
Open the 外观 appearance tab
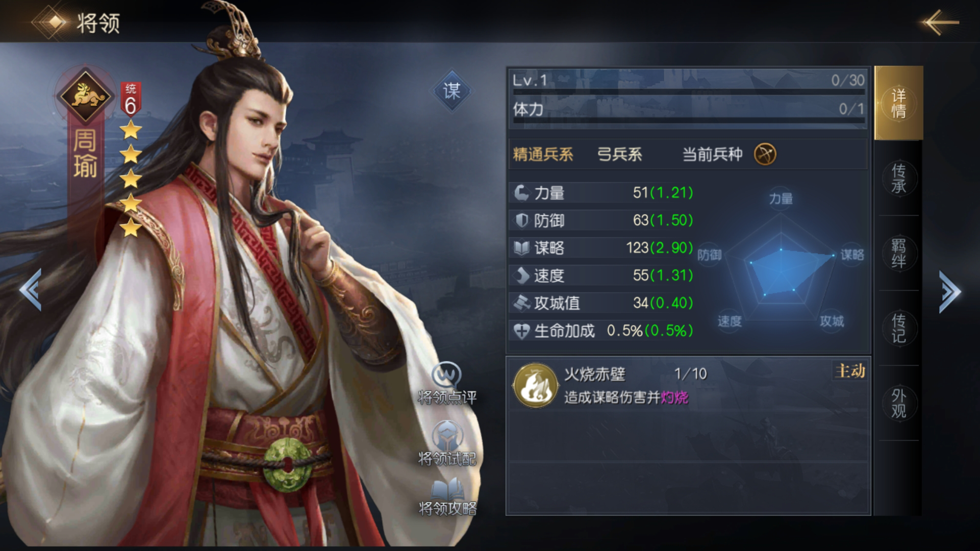[898, 403]
